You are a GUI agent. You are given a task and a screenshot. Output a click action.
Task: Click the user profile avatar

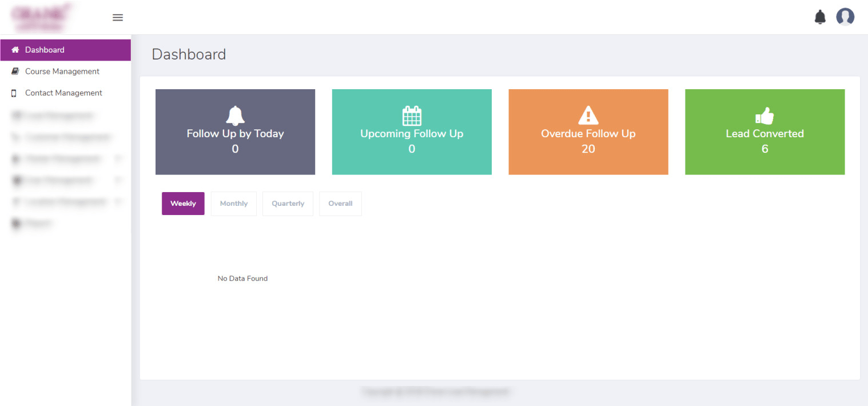click(845, 17)
